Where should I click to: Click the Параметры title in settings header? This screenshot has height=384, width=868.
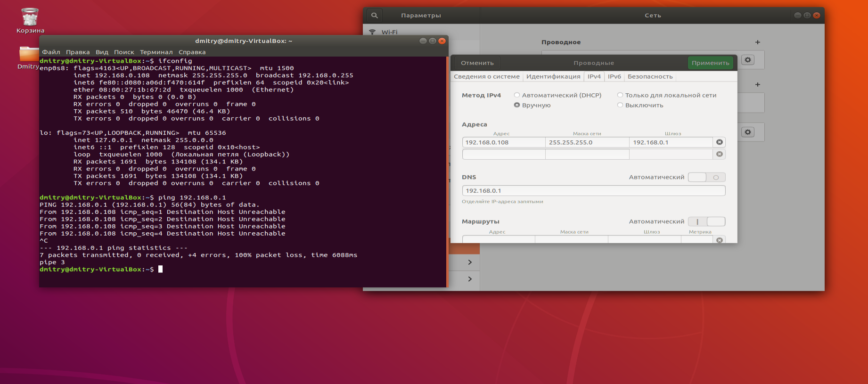[421, 16]
